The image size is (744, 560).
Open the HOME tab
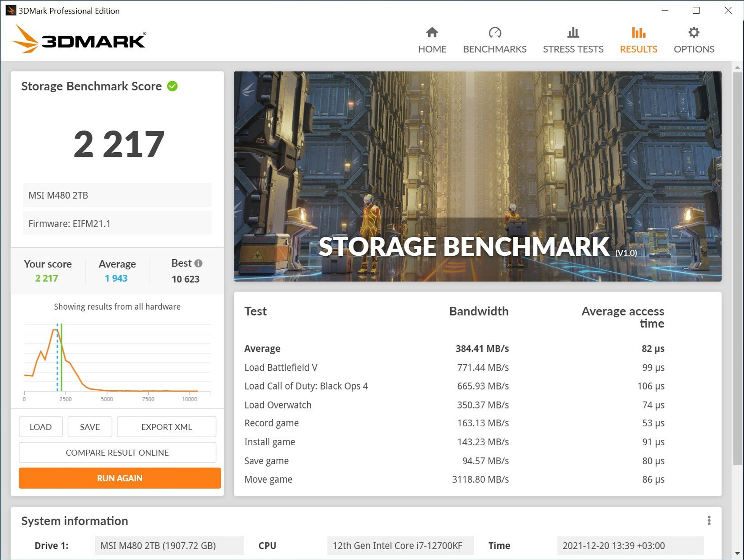[432, 40]
